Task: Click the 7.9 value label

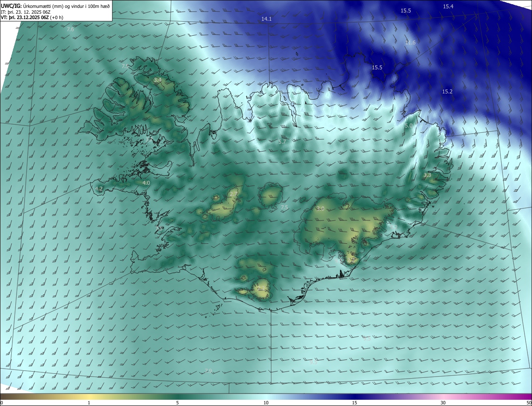Action: (209, 371)
